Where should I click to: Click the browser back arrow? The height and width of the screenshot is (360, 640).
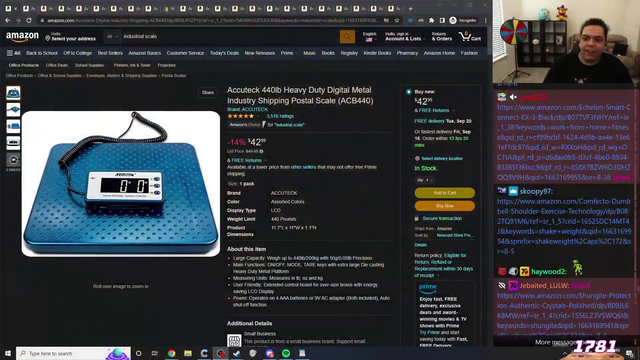8,20
